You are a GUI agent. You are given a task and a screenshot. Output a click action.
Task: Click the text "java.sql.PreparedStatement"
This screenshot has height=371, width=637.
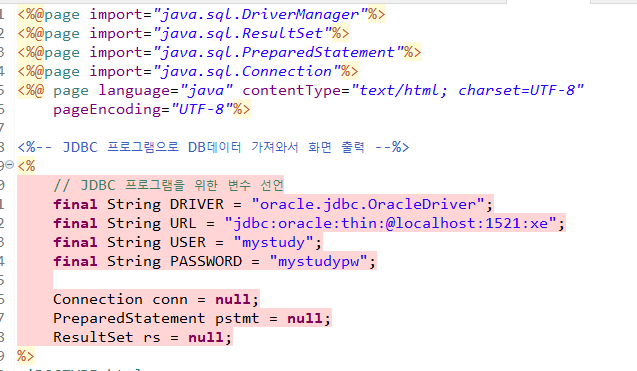pos(278,52)
